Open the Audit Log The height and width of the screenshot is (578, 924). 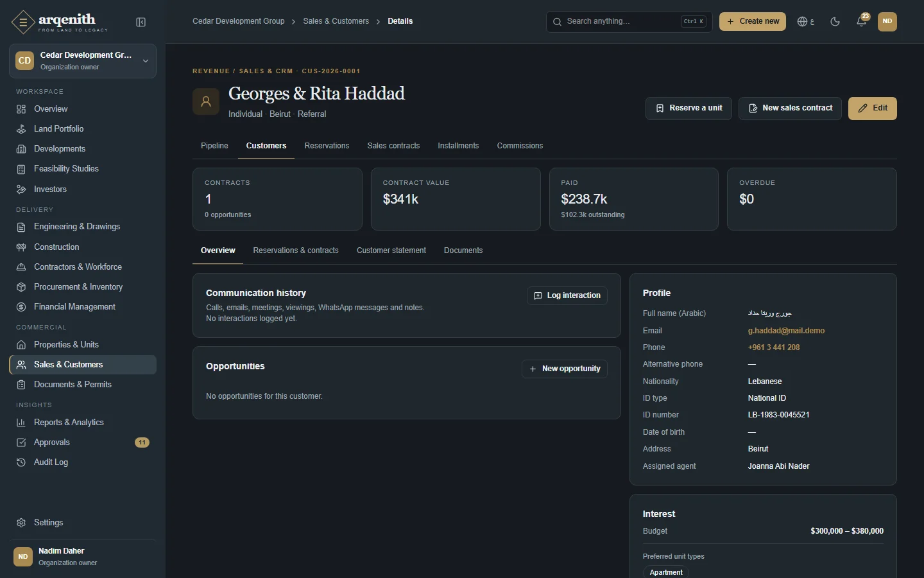(83, 462)
